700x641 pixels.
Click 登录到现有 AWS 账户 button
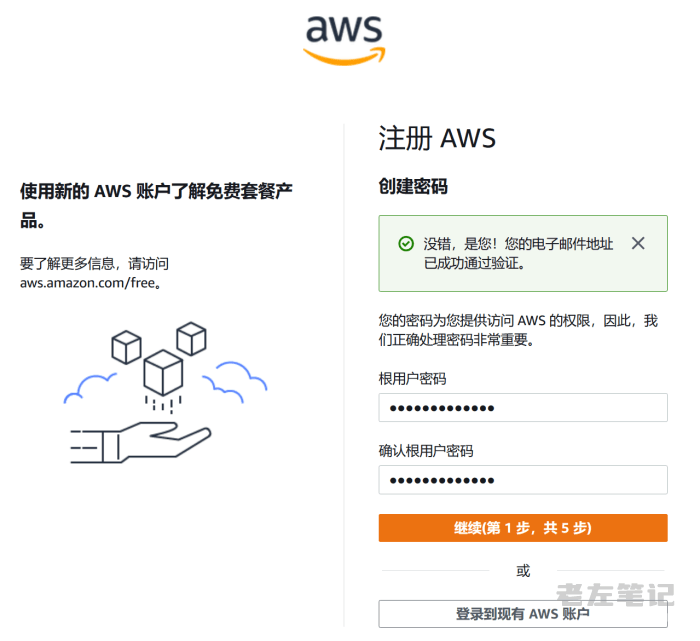(523, 614)
